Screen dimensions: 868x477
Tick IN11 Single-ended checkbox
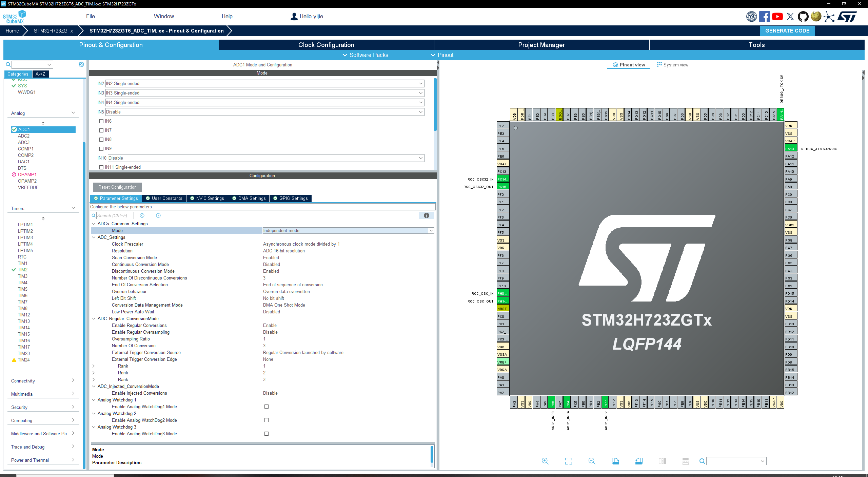[x=101, y=167]
